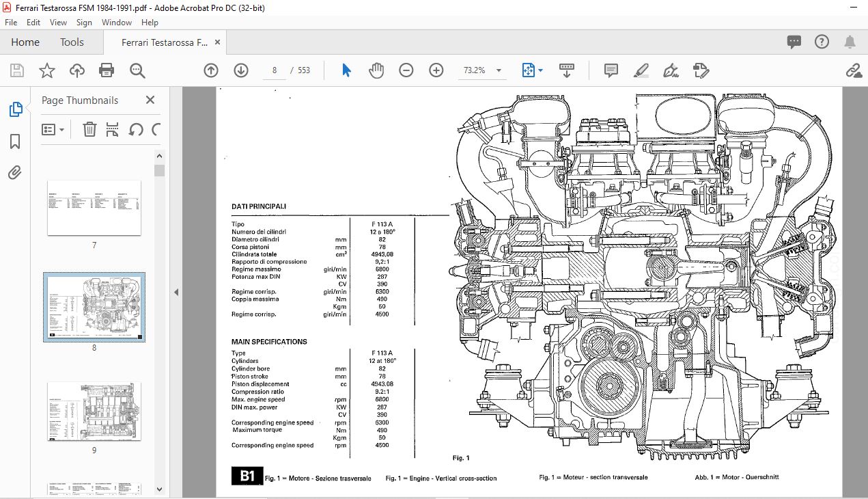Select the page 9 thumbnail
Screen dimensions: 868x499
pos(94,410)
